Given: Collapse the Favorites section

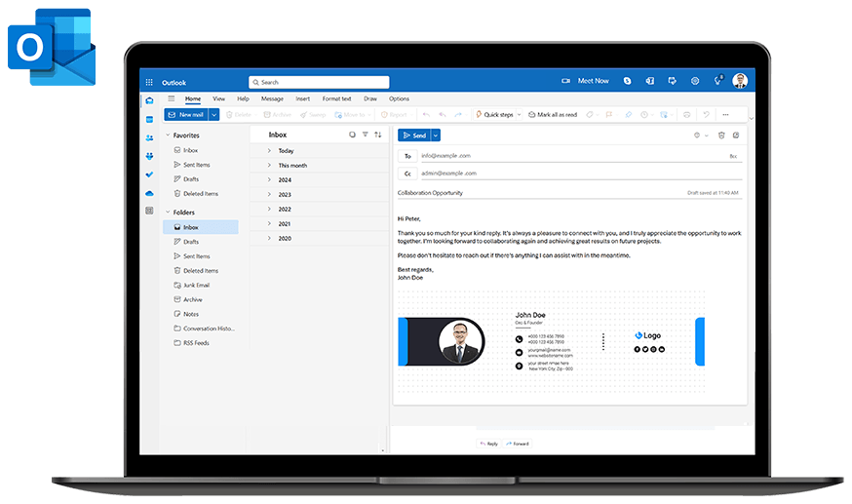Looking at the screenshot, I should click(168, 136).
